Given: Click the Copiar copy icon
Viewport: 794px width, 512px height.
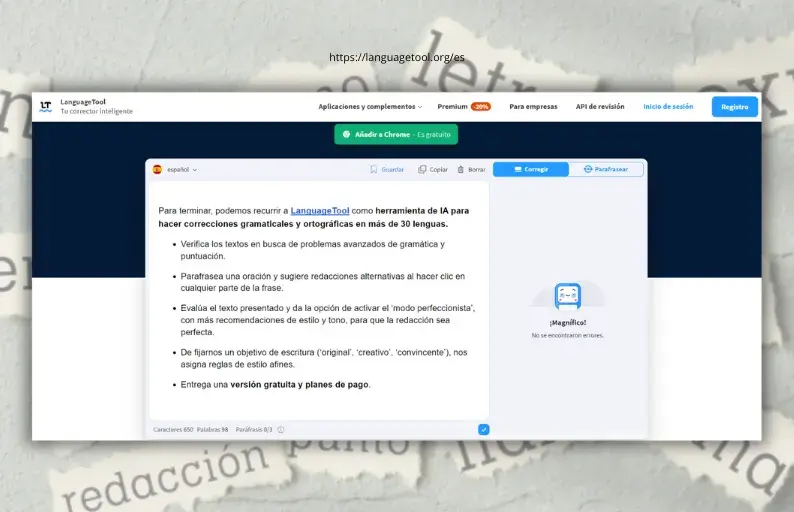Looking at the screenshot, I should pyautogui.click(x=422, y=170).
